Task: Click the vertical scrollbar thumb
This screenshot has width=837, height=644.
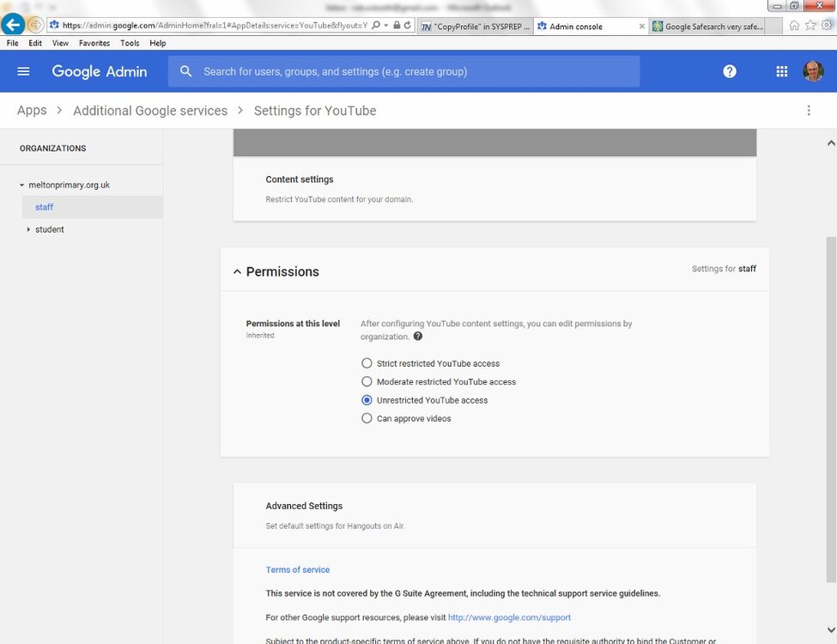Action: (x=831, y=410)
